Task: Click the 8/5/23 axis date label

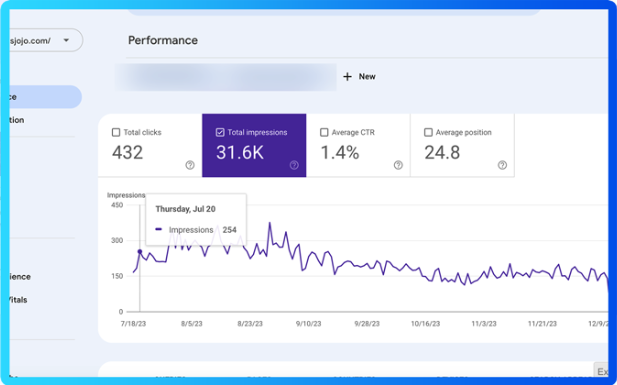Action: tap(192, 324)
